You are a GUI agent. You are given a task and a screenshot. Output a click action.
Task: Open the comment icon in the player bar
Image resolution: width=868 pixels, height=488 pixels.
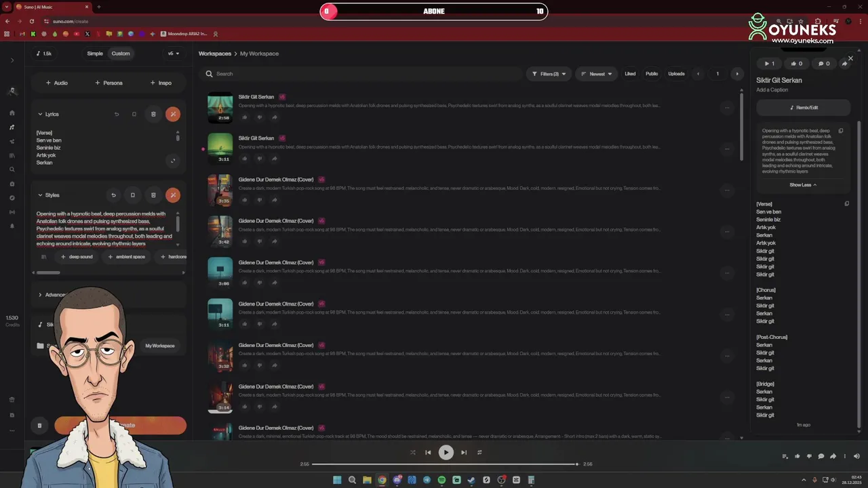pyautogui.click(x=821, y=456)
